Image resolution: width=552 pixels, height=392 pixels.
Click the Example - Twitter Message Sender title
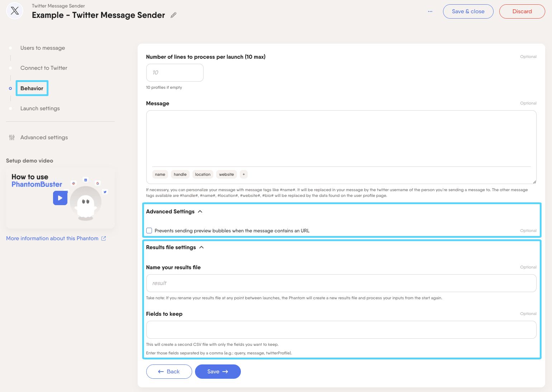click(99, 15)
